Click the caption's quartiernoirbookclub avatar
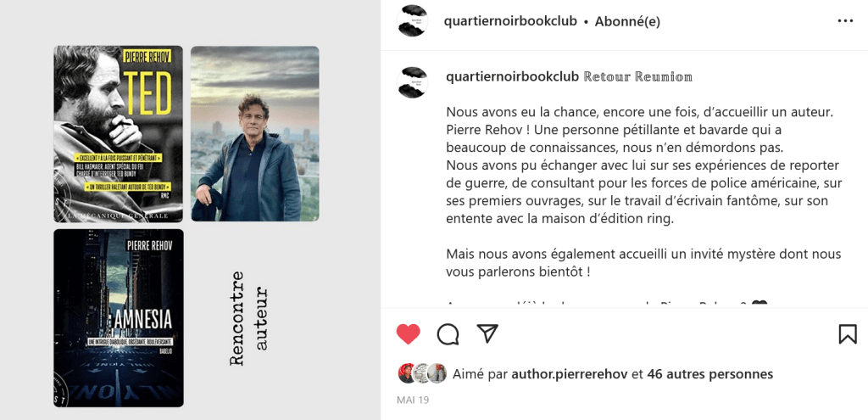This screenshot has height=420, width=868. tap(413, 82)
